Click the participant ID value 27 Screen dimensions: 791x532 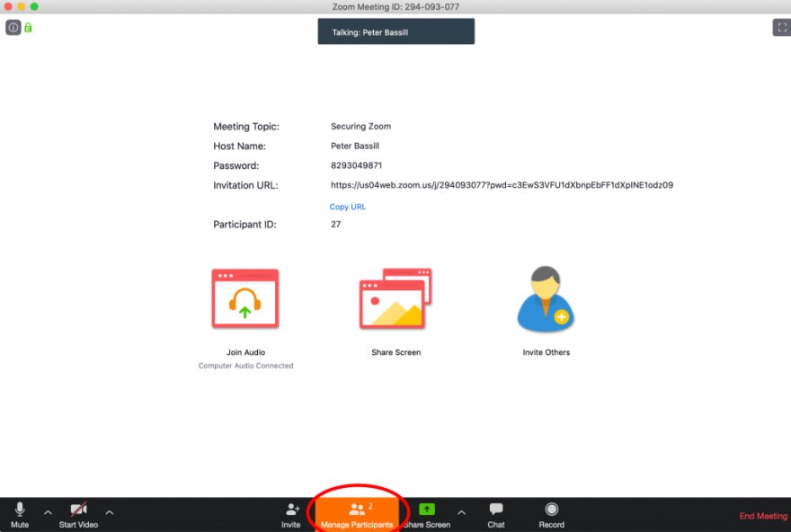(x=335, y=225)
